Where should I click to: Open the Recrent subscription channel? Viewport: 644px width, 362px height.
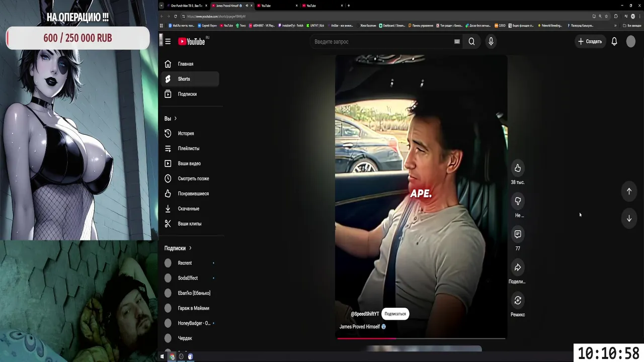[x=190, y=263]
